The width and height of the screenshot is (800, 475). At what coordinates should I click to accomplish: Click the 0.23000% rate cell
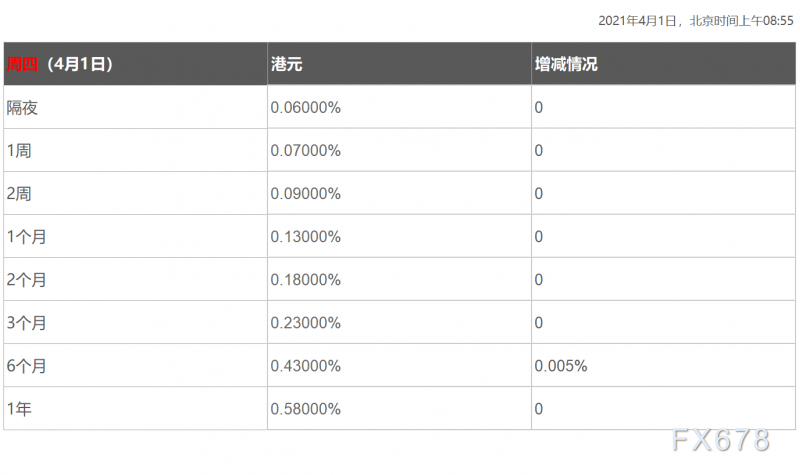(305, 323)
